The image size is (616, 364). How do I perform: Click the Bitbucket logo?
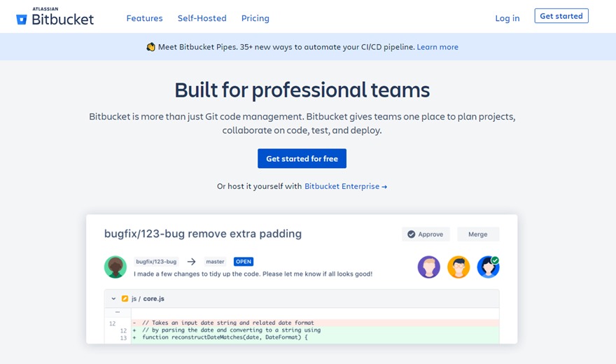coord(55,17)
